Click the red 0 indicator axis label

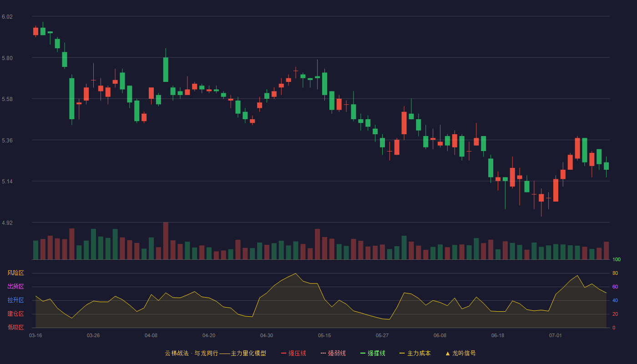point(614,328)
